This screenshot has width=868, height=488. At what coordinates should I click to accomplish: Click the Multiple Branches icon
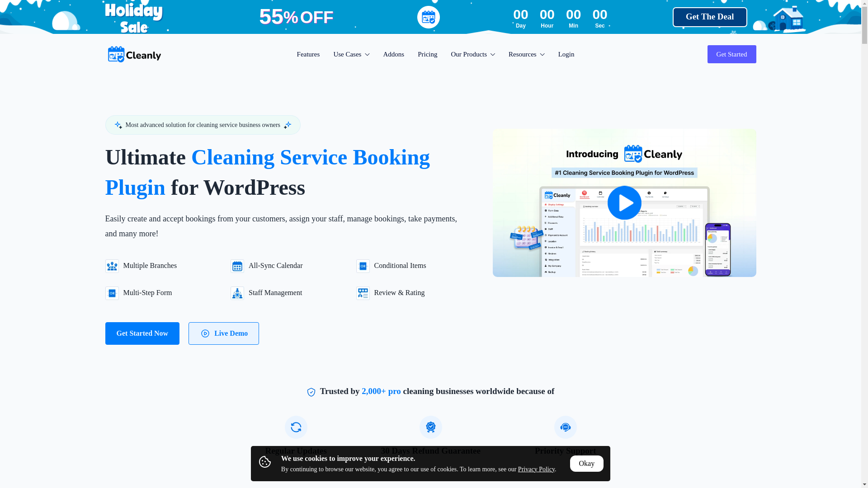pyautogui.click(x=112, y=266)
